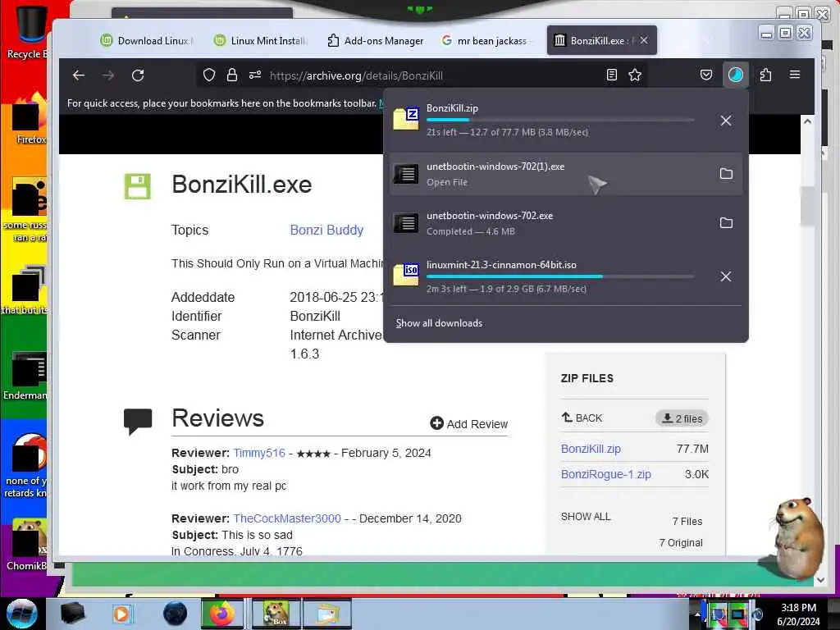Open the ChomikBox desktop icon
The height and width of the screenshot is (630, 840).
[x=27, y=544]
